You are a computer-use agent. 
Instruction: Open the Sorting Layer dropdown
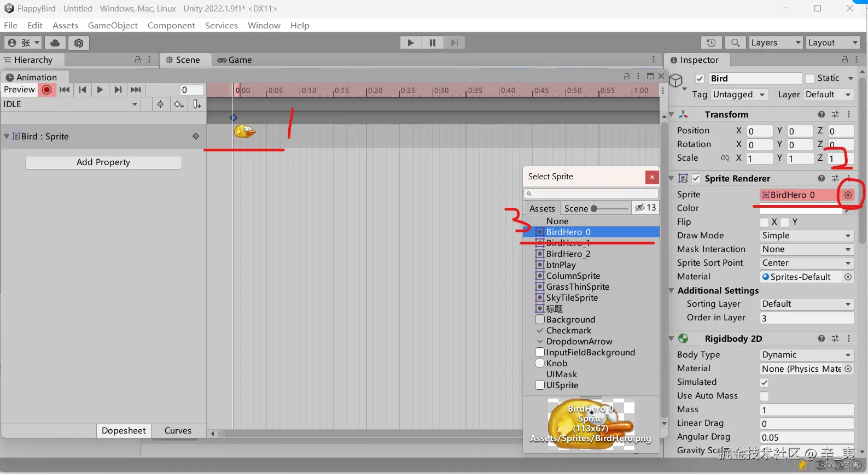tap(807, 304)
